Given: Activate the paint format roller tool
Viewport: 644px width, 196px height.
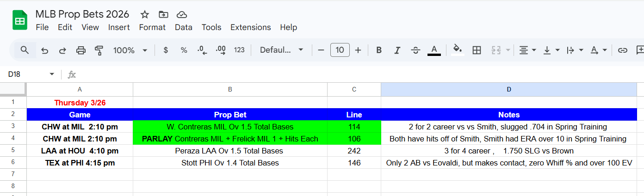Looking at the screenshot, I should (99, 50).
